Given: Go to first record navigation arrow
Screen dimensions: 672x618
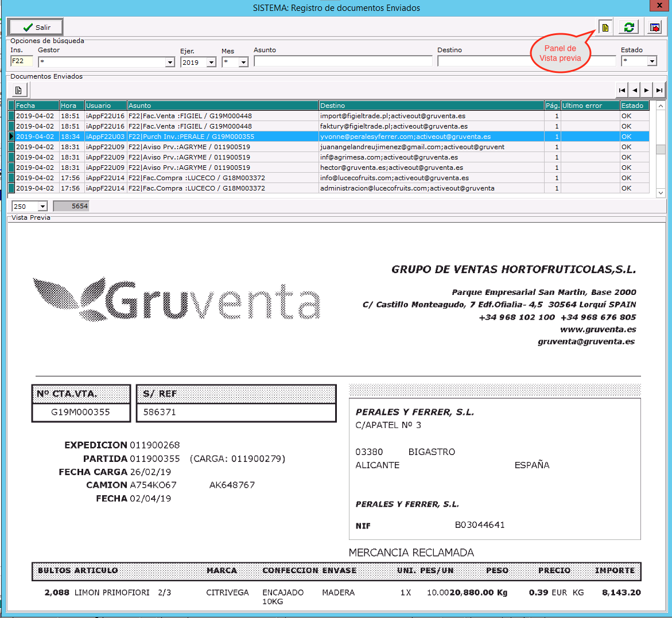Looking at the screenshot, I should tap(621, 90).
